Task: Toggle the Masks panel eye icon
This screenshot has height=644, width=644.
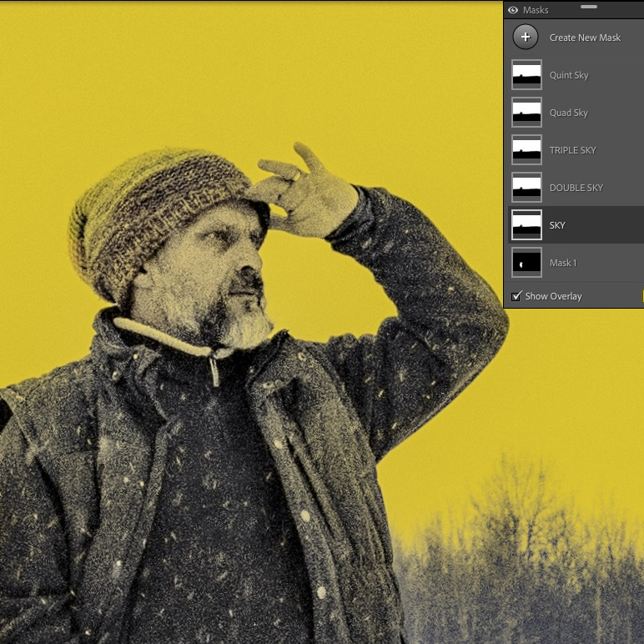Action: [513, 10]
